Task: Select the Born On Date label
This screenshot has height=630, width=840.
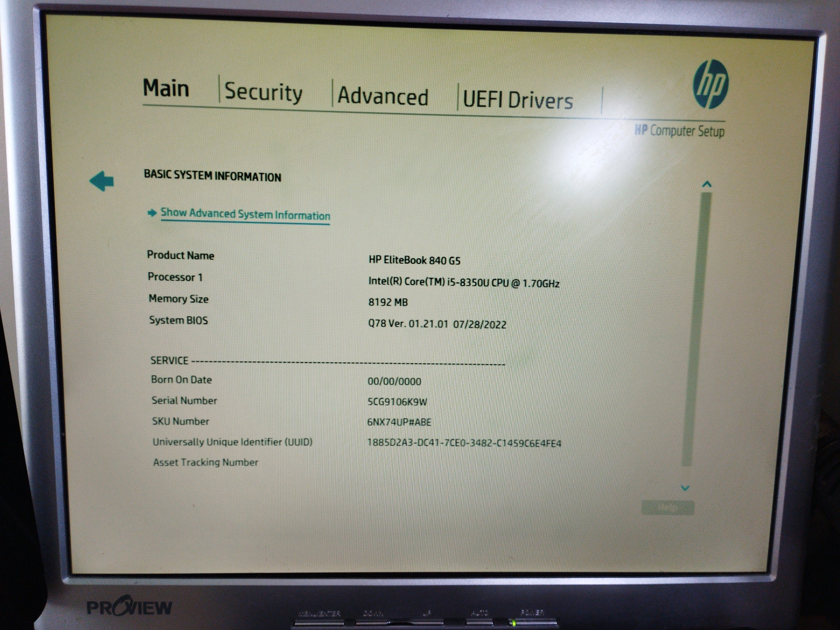Action: pyautogui.click(x=181, y=379)
